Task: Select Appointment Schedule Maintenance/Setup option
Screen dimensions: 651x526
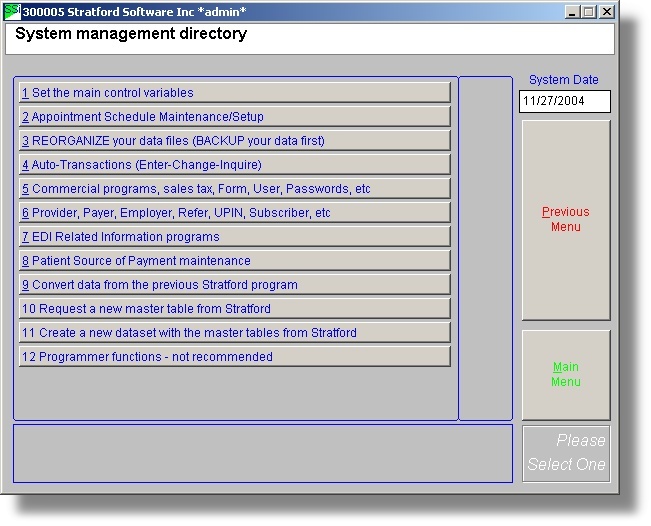Action: [235, 117]
